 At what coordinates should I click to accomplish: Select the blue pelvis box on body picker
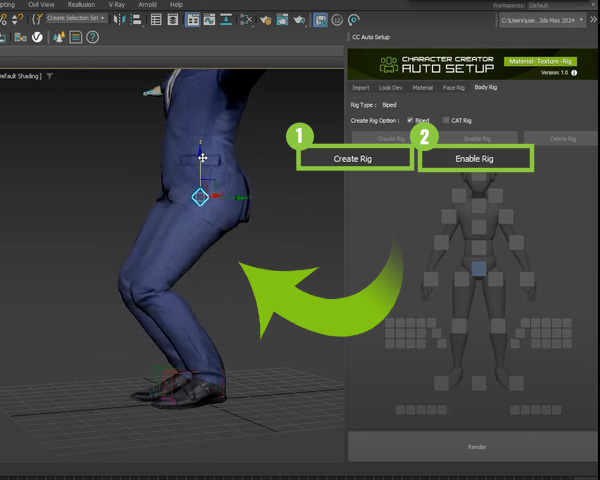point(479,269)
